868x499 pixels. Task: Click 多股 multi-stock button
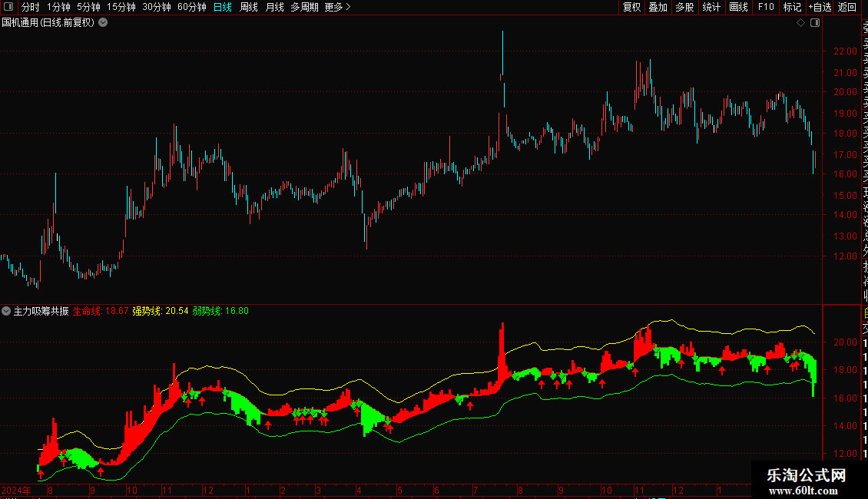pyautogui.click(x=684, y=7)
